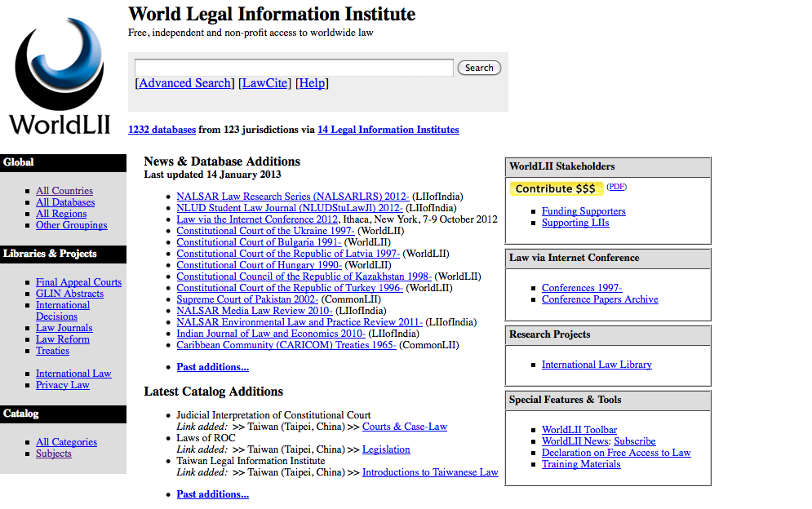Open the PDF link beside Contribute

point(616,187)
